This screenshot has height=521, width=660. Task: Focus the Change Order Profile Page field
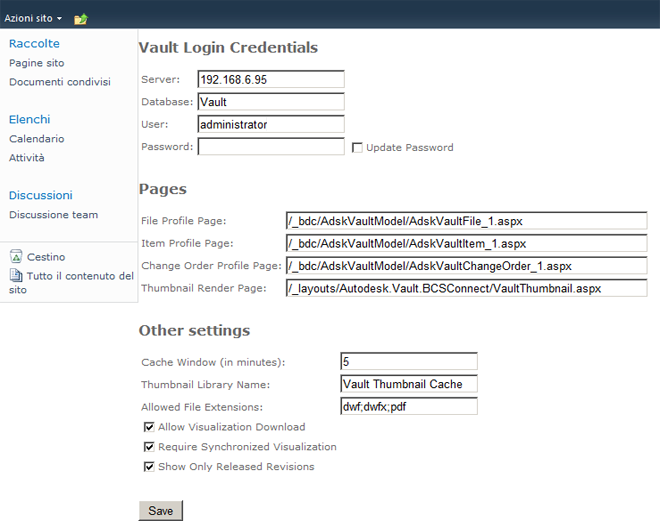[466, 266]
